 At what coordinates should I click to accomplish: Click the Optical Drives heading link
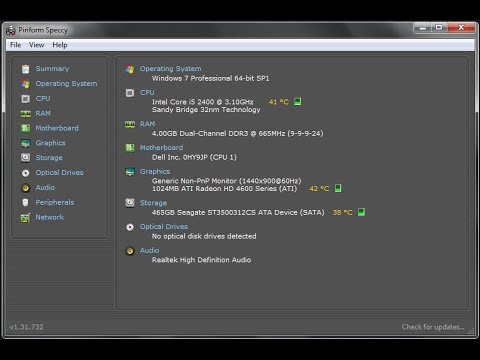164,227
